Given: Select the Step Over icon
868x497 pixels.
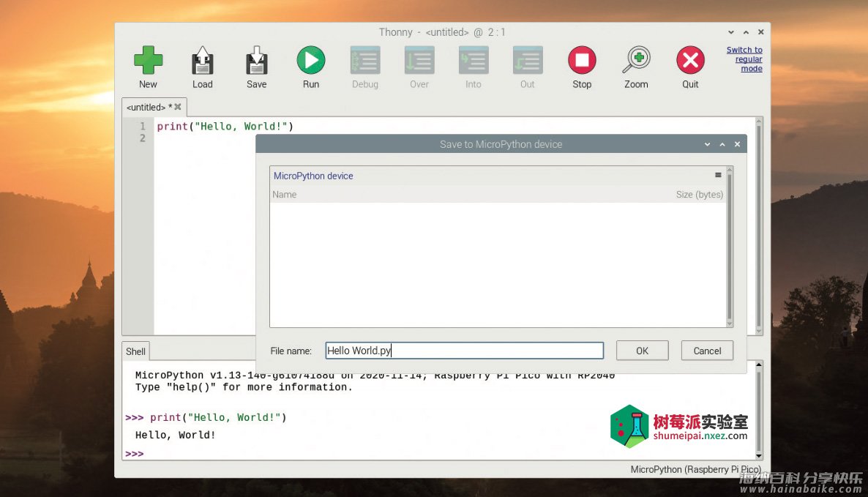Looking at the screenshot, I should pyautogui.click(x=419, y=60).
